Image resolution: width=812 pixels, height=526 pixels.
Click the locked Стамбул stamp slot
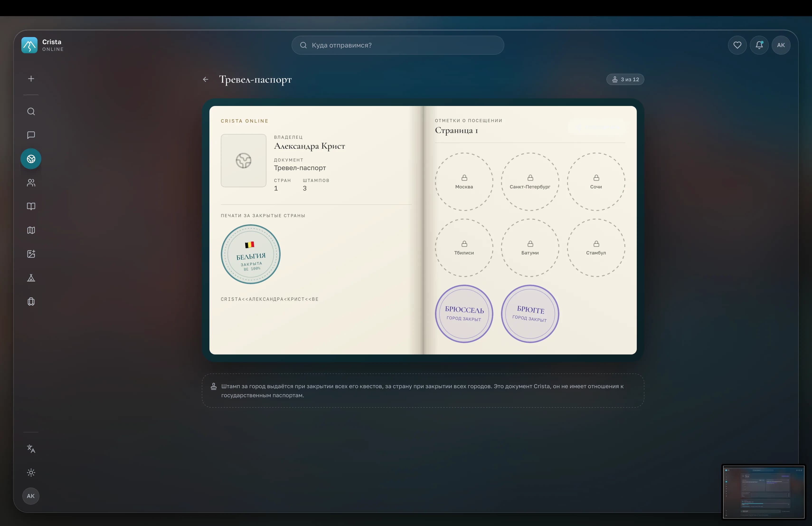(596, 248)
